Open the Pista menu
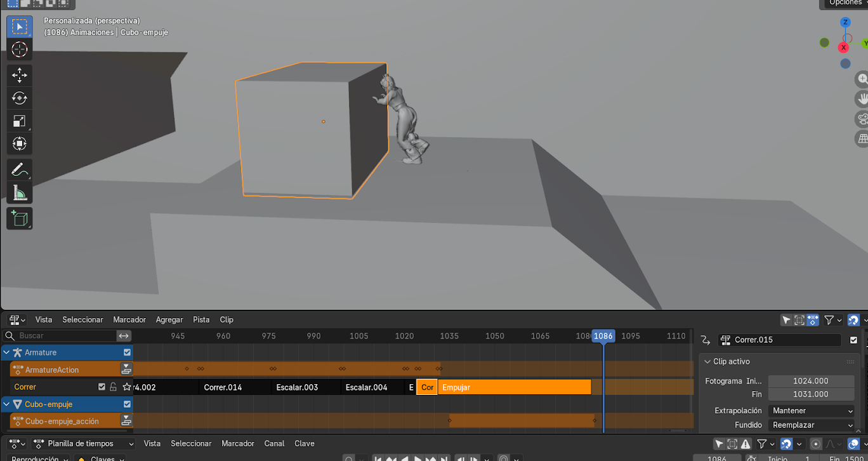This screenshot has height=461, width=868. point(201,319)
